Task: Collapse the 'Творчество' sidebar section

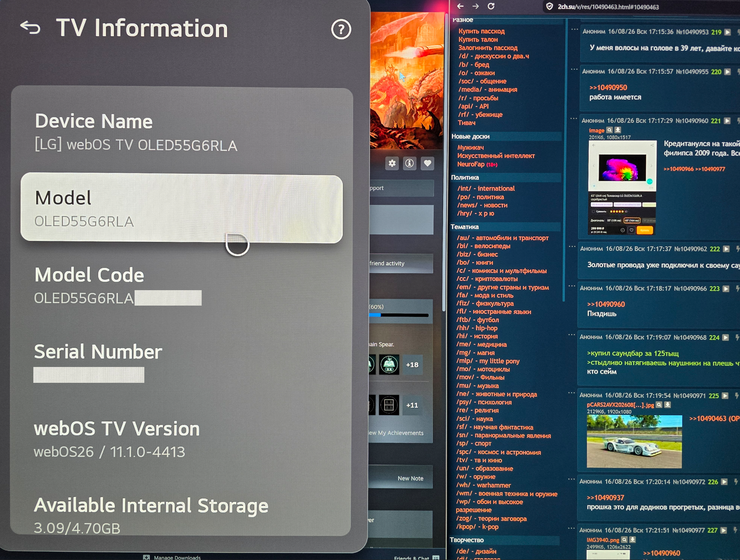Action: click(504, 540)
